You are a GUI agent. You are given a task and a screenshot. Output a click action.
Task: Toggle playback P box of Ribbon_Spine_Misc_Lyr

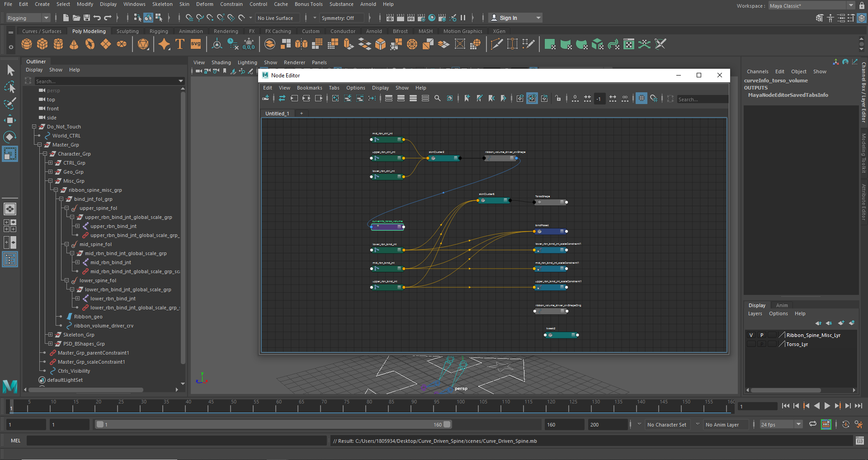(x=762, y=335)
